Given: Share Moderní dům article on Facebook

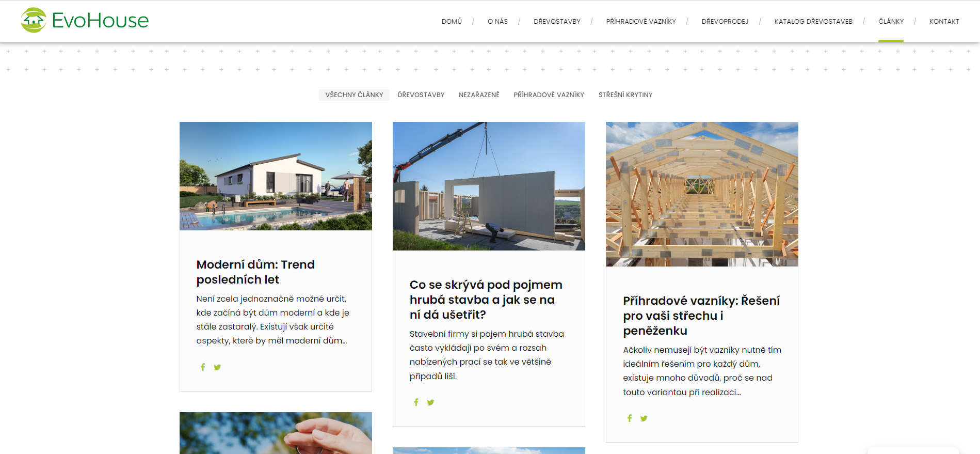Looking at the screenshot, I should coord(203,367).
